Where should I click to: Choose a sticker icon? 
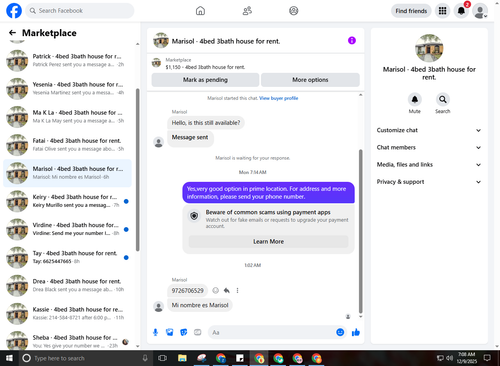click(x=184, y=332)
